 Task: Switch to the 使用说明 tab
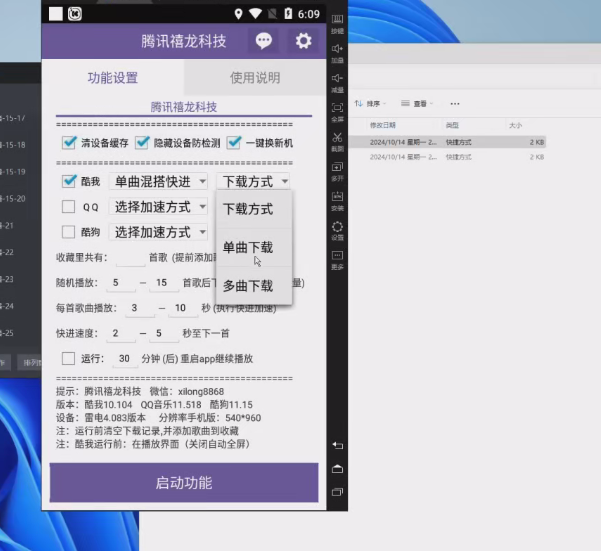click(255, 78)
